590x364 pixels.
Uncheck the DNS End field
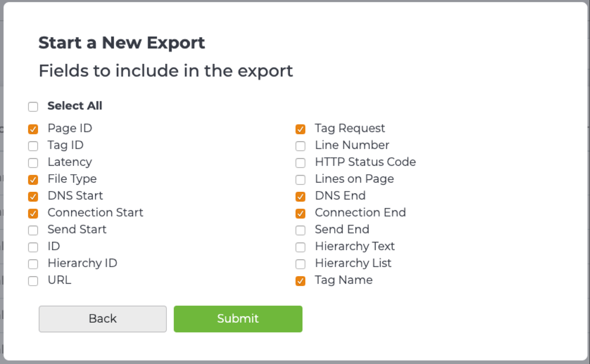point(300,197)
